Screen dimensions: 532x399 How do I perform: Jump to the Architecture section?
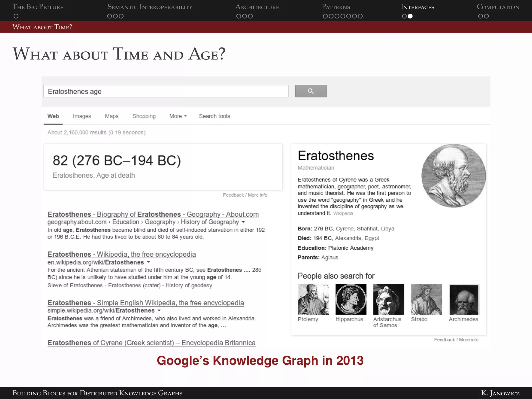pos(257,7)
